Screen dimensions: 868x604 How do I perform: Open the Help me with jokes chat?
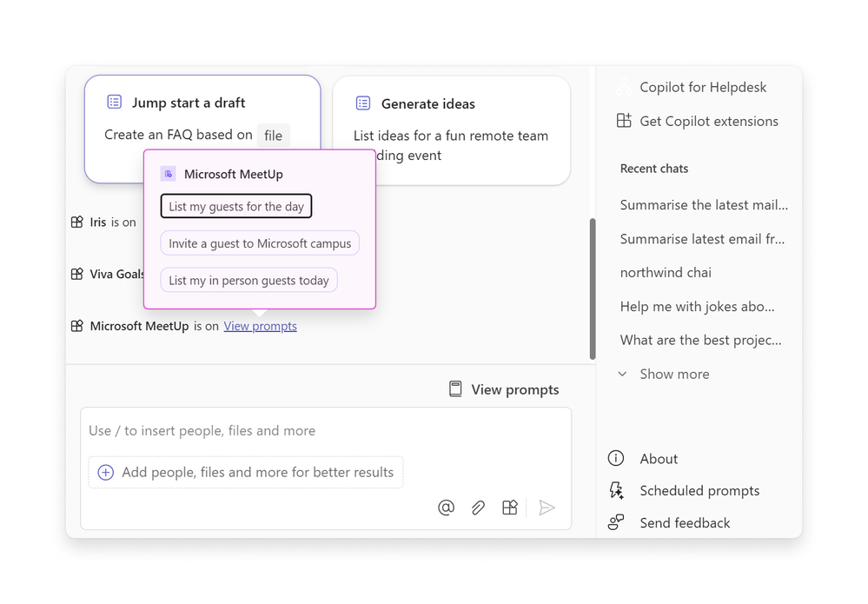[697, 306]
